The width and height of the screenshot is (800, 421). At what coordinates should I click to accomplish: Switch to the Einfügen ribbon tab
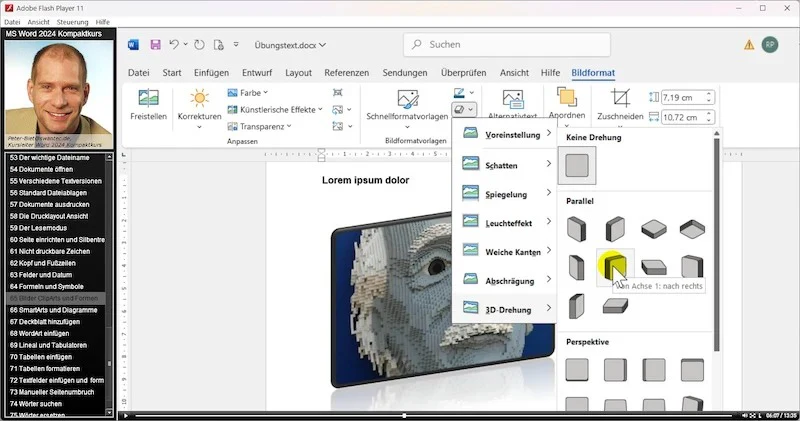click(211, 73)
